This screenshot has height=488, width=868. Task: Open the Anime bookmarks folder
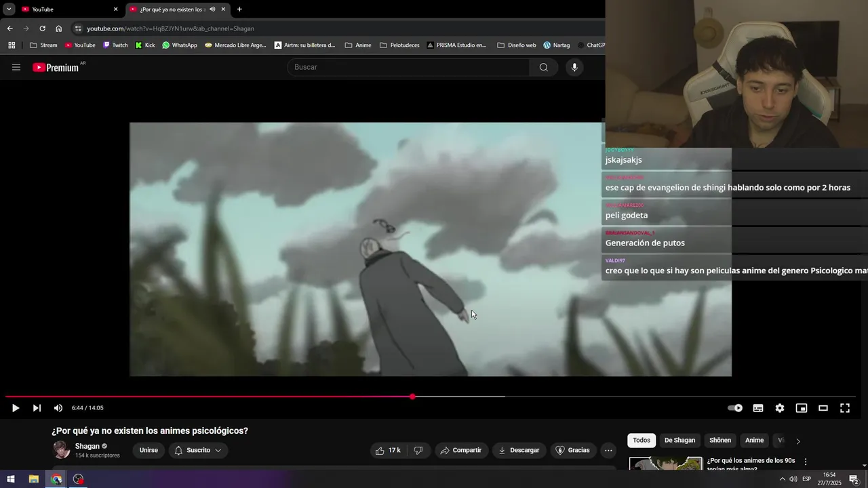358,45
